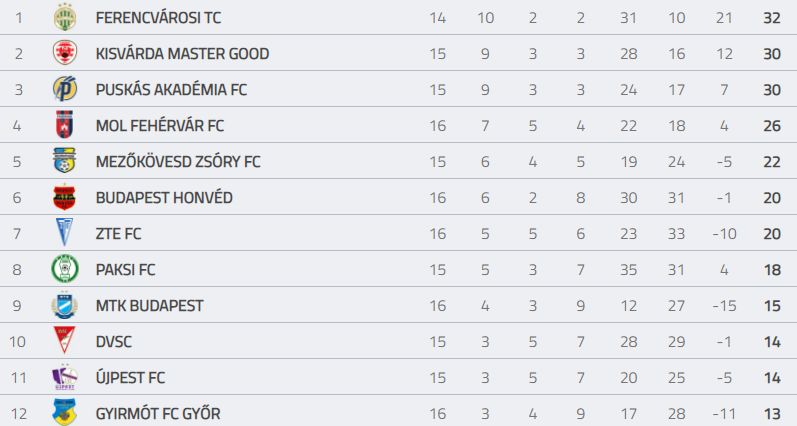Select the ZTE FC pennant logo
This screenshot has height=426, width=797.
(x=65, y=233)
